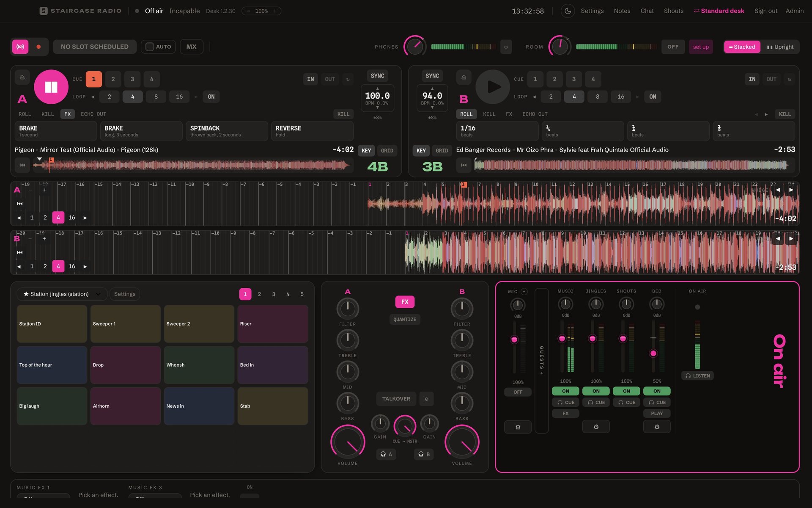Switch to the Upright layout
The height and width of the screenshot is (508, 812).
(x=780, y=47)
